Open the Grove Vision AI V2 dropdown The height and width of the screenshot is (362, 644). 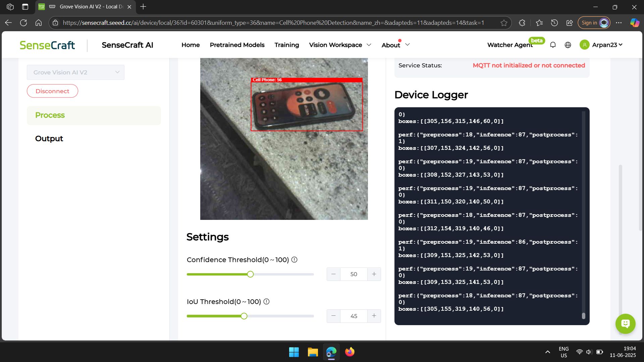tap(75, 72)
